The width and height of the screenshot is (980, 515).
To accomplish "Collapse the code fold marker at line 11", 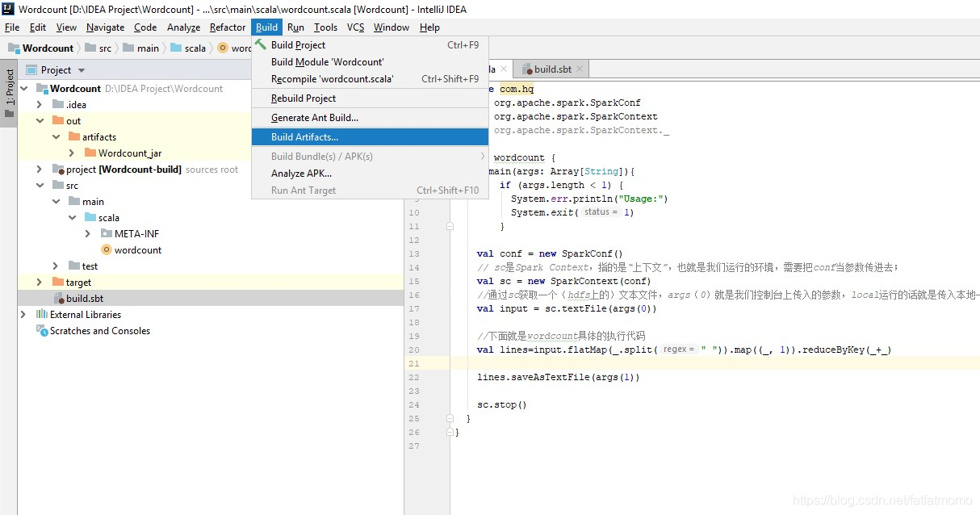I will click(x=450, y=227).
